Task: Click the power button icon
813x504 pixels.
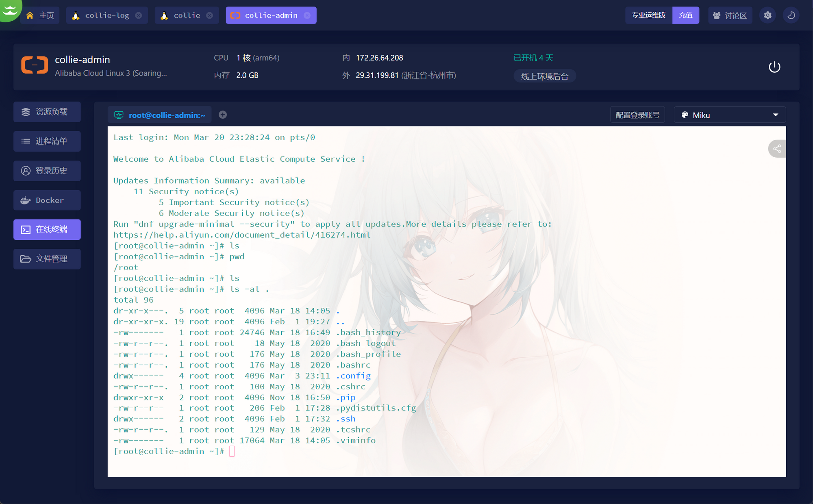Action: click(x=774, y=67)
